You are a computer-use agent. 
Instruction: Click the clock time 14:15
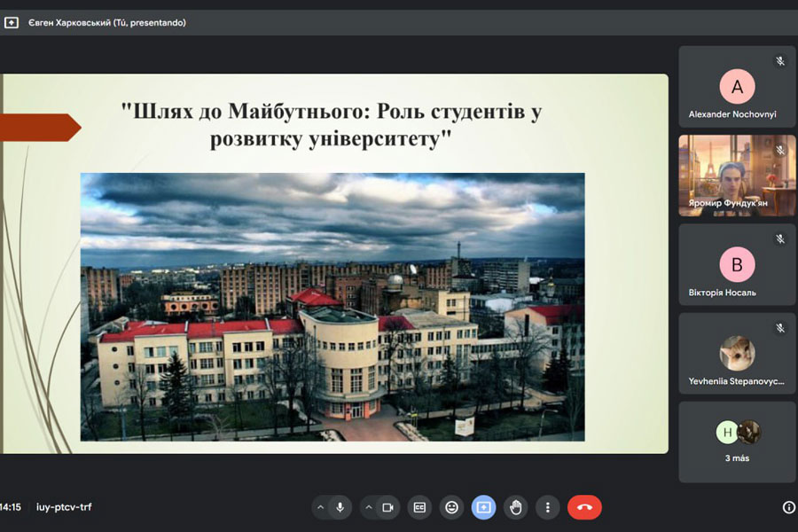pyautogui.click(x=10, y=507)
